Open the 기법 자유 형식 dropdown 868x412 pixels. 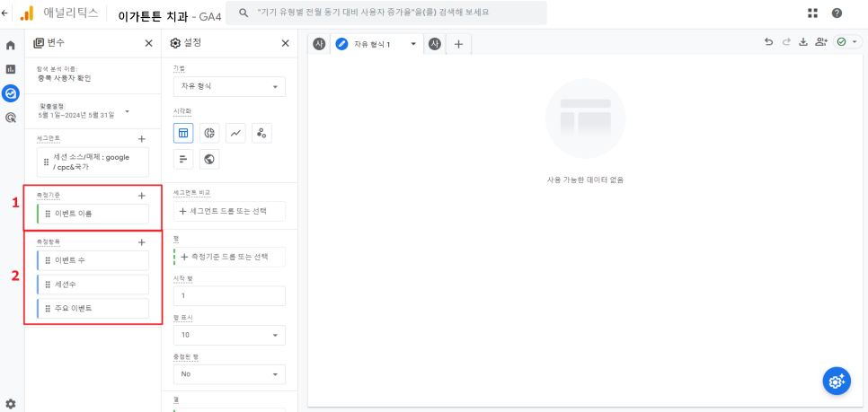pyautogui.click(x=230, y=87)
